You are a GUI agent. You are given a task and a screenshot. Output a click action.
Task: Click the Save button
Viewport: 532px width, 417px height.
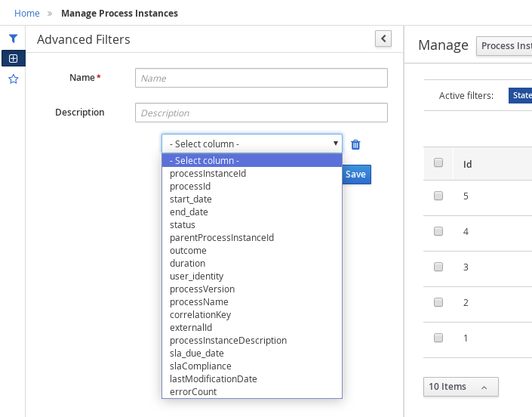[x=356, y=175]
